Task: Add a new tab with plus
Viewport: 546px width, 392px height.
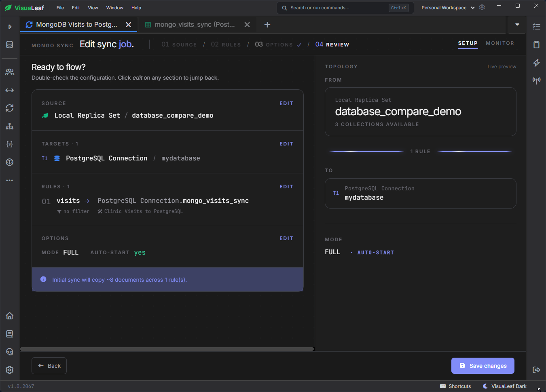Action: pos(267,25)
